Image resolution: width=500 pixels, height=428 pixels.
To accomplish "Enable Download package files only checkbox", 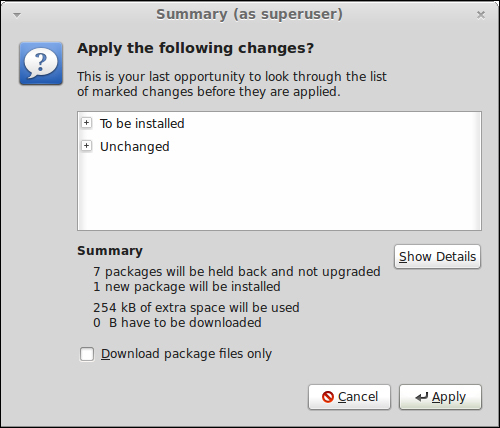I will tap(87, 354).
